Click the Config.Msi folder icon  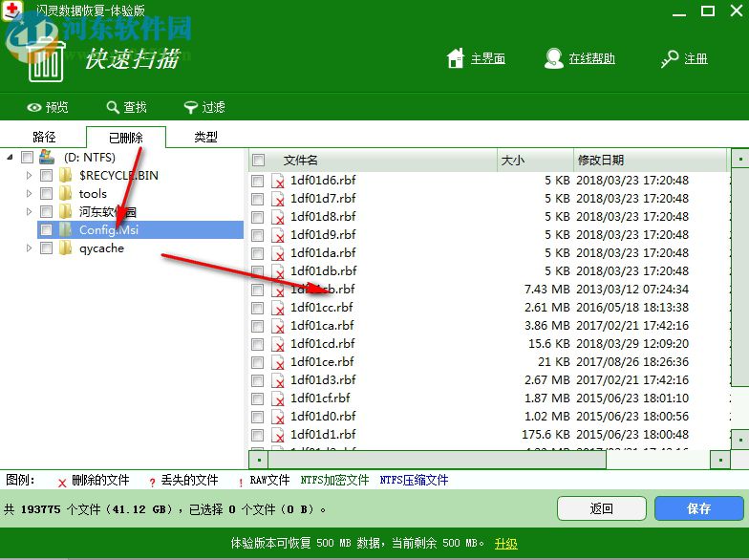click(x=65, y=229)
